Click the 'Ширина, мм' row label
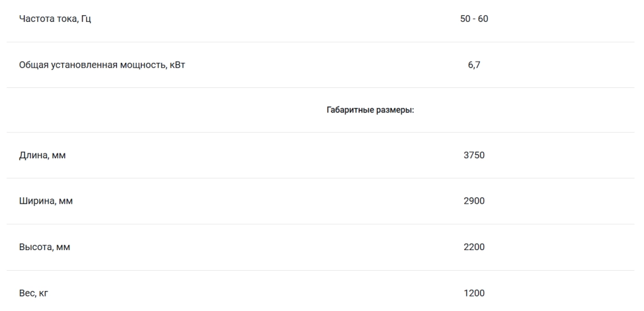 (x=45, y=201)
